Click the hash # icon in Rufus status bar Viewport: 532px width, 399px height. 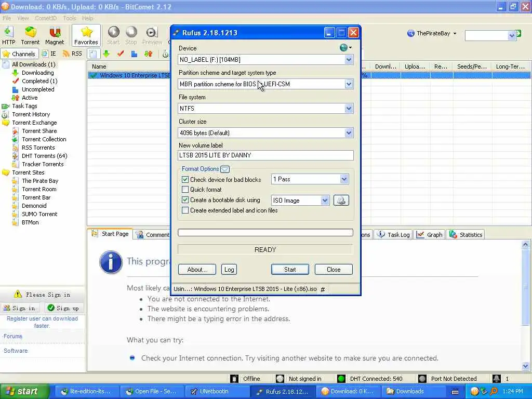coord(323,289)
